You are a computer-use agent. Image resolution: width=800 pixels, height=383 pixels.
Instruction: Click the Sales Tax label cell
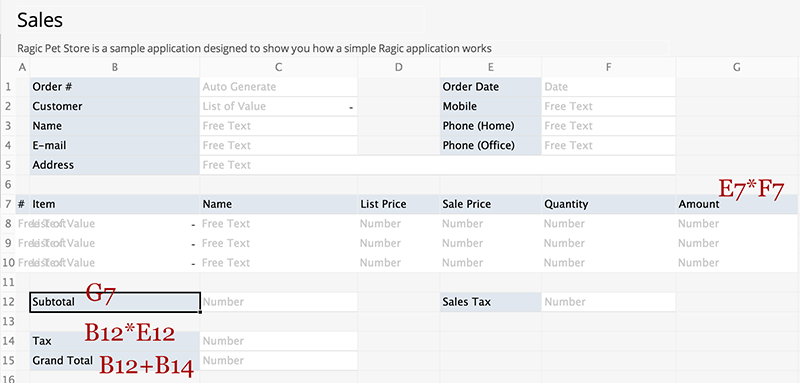pyautogui.click(x=490, y=302)
